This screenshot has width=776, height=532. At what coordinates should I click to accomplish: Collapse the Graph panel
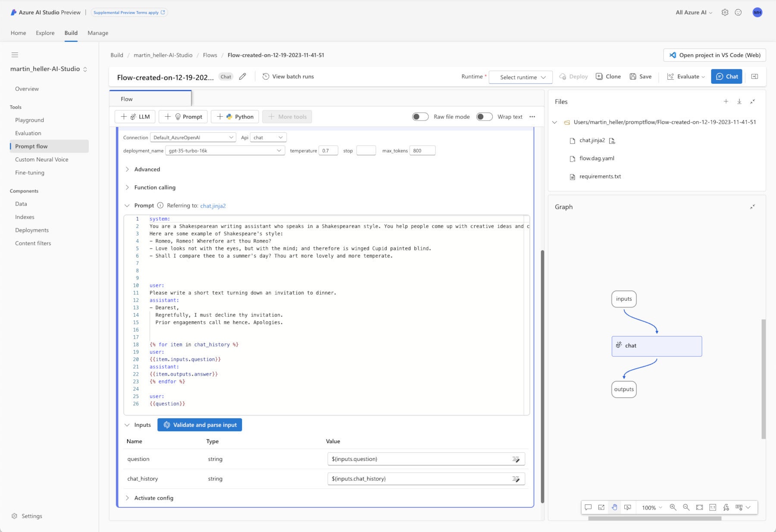coord(753,207)
